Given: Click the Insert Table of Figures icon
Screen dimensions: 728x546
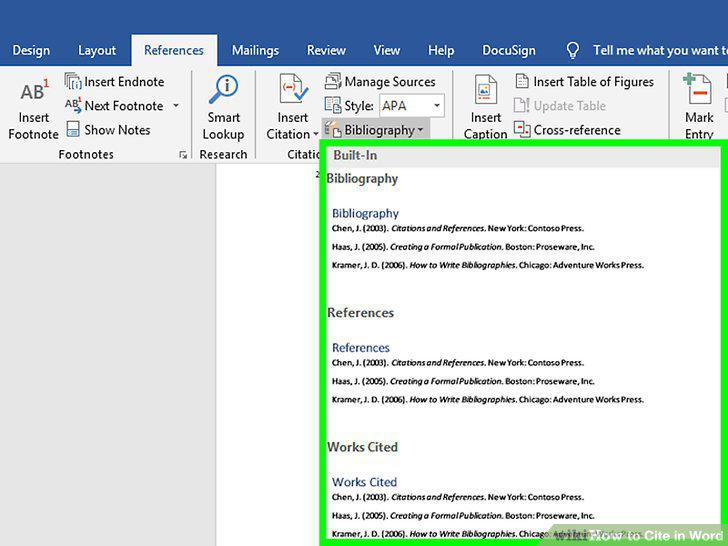Looking at the screenshot, I should pos(522,81).
